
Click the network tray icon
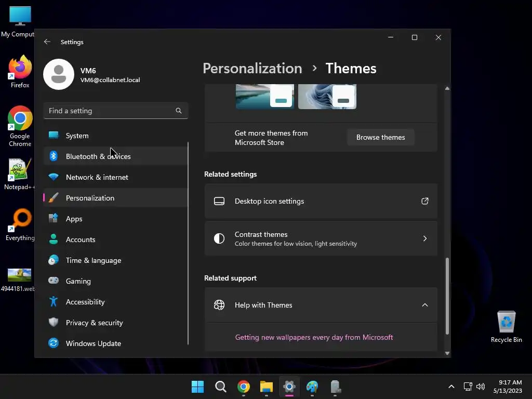point(468,387)
